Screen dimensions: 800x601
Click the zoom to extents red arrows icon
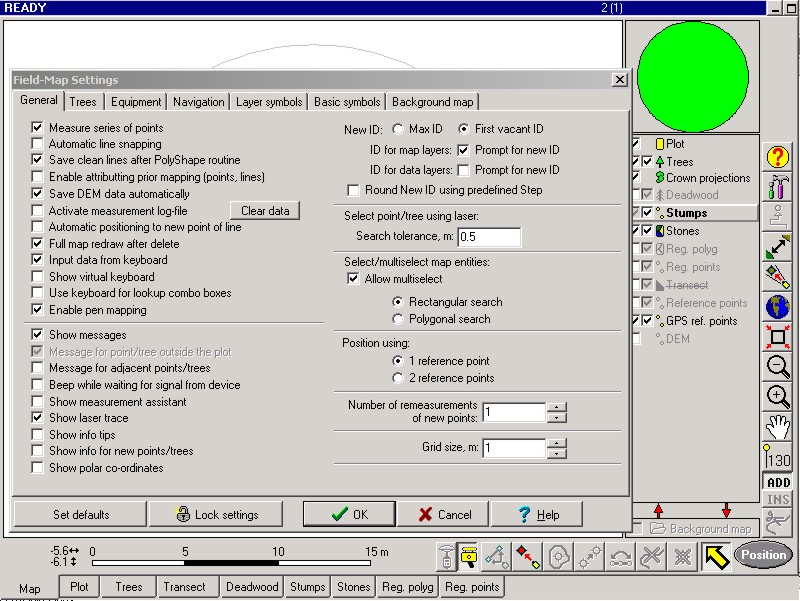tap(778, 336)
